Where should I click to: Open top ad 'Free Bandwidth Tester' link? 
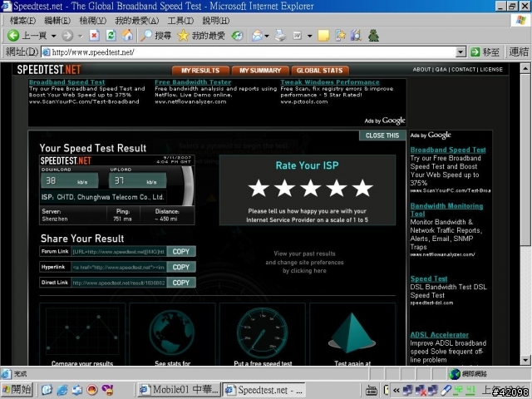tap(193, 82)
